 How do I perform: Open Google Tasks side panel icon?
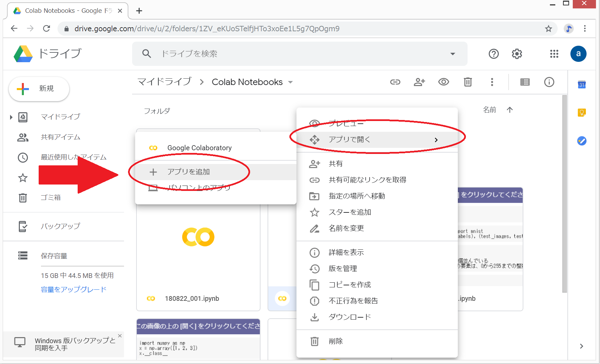[x=582, y=141]
